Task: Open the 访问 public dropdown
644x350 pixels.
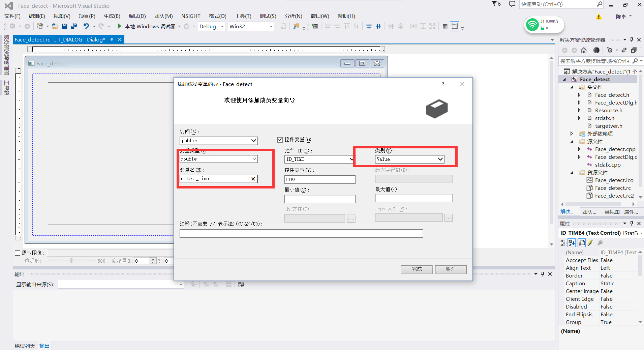Action: tap(254, 141)
